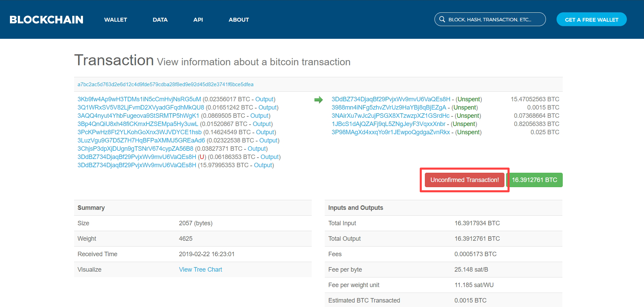Click the green transaction arrow icon
Image resolution: width=644 pixels, height=307 pixels.
click(318, 100)
